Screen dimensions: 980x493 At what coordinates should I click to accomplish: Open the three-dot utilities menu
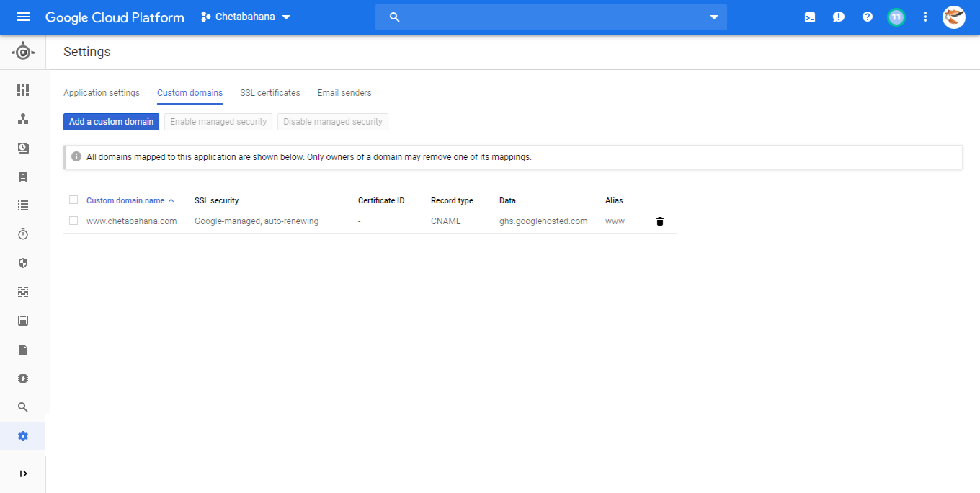click(x=925, y=17)
